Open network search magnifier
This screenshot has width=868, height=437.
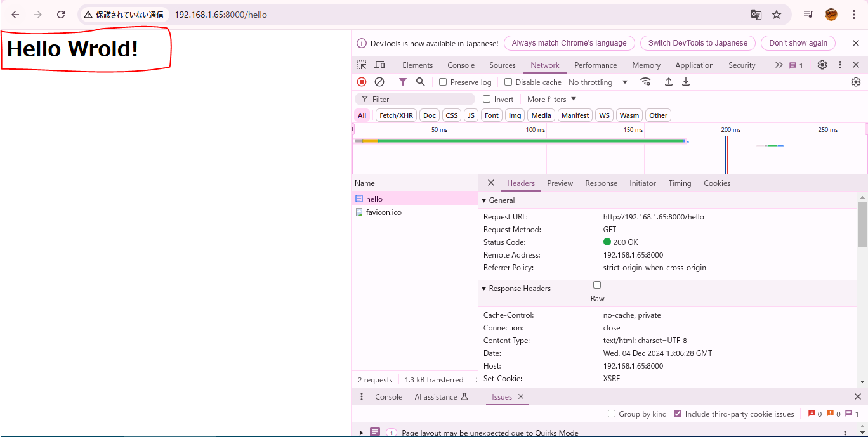(x=420, y=82)
